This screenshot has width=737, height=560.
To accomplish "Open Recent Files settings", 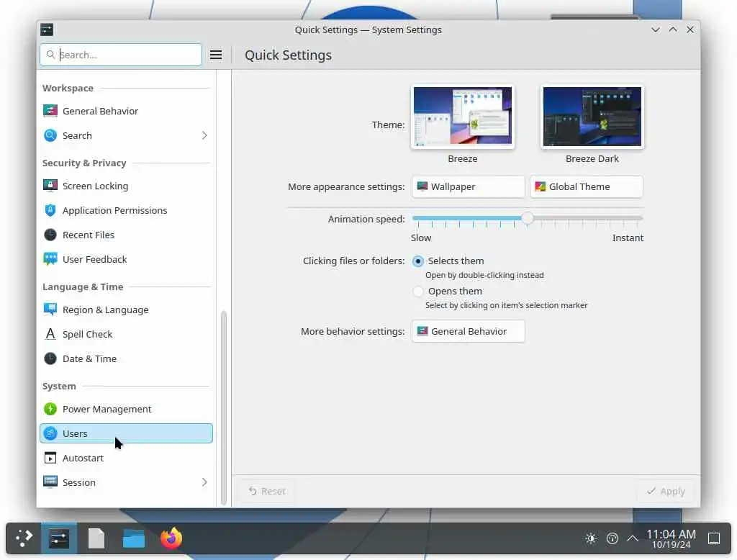I will 127,235.
